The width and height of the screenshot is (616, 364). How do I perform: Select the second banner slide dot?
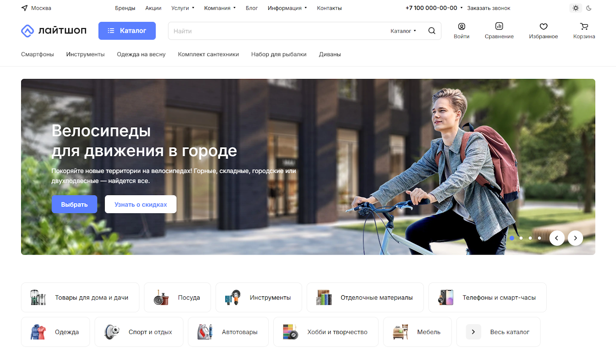click(x=521, y=238)
